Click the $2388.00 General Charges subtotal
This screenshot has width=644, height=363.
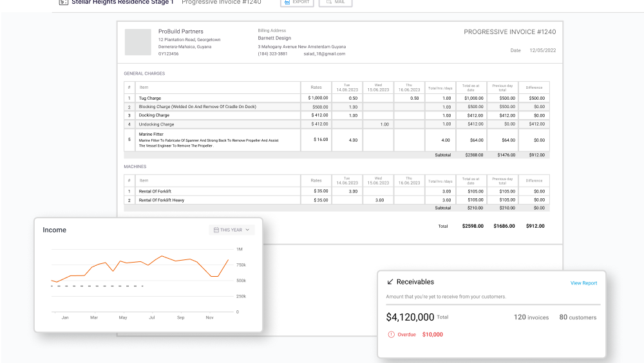click(474, 155)
